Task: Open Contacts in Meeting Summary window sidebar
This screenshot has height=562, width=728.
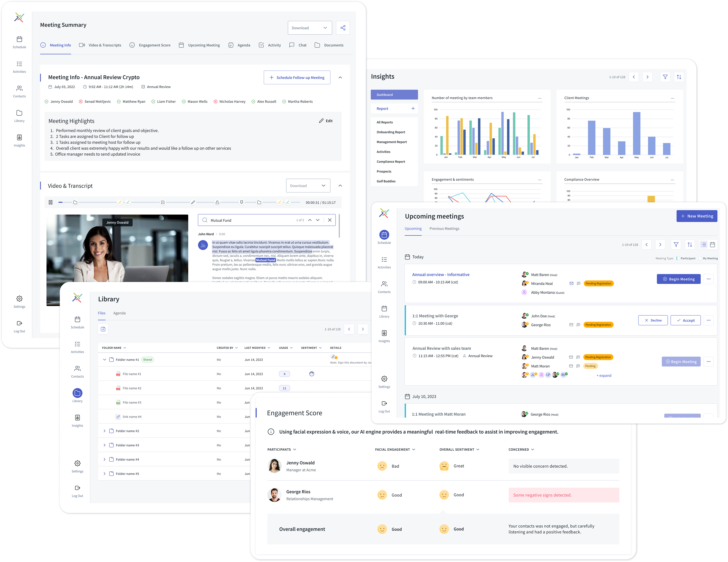Action: point(19,91)
